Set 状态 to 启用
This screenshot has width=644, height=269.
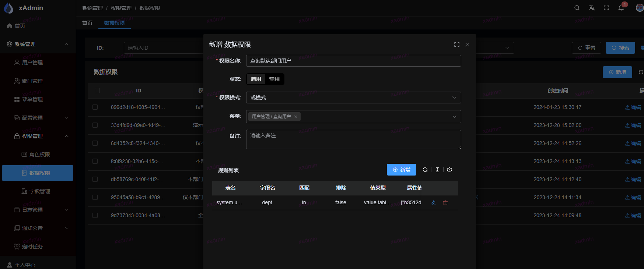[256, 79]
